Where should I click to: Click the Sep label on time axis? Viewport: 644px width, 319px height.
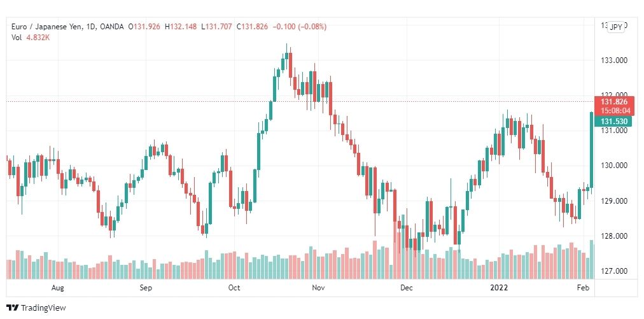point(146,288)
